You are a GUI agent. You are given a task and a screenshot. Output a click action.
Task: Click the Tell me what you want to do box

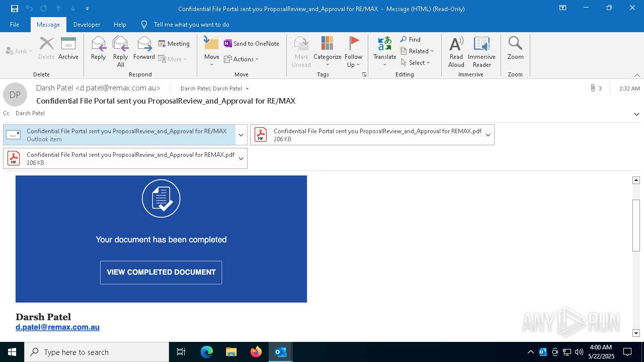click(191, 25)
